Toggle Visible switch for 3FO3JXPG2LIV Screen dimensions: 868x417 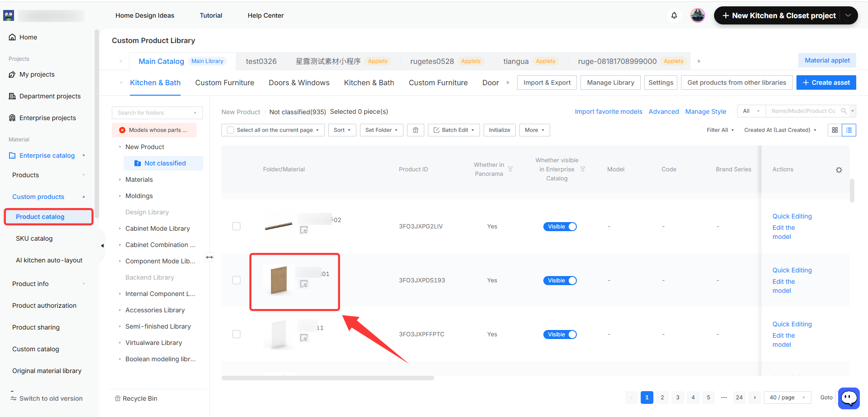point(560,227)
